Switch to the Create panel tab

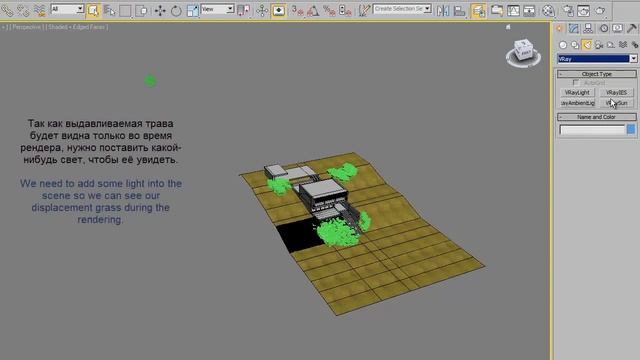(x=559, y=28)
